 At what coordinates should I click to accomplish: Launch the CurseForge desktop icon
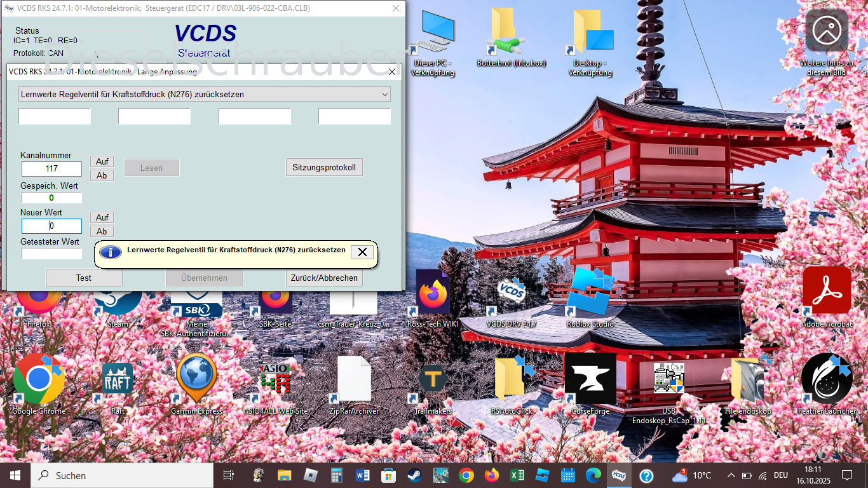[590, 380]
